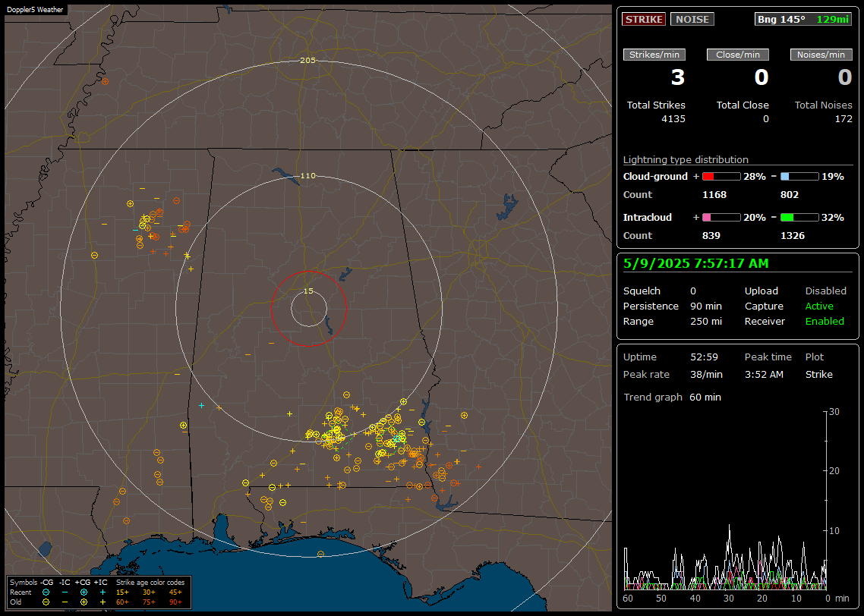Click the negative intracloud count 1326

[x=793, y=236]
